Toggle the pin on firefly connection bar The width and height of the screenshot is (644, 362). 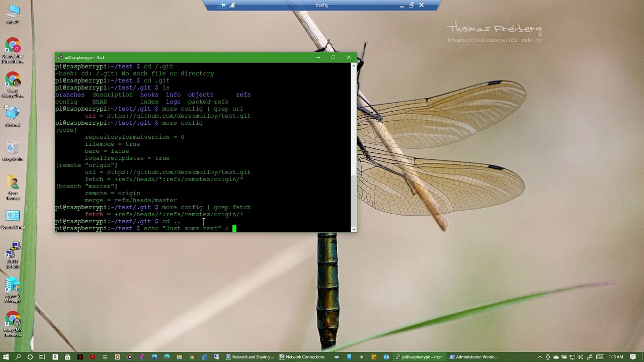[223, 5]
